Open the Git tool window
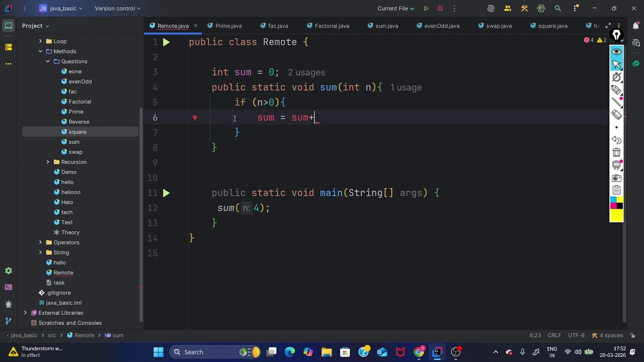The width and height of the screenshot is (644, 362). 9,321
